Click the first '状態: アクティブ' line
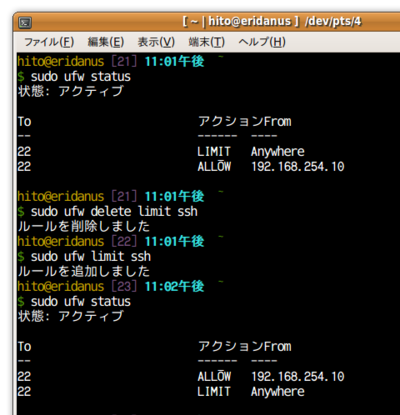 pos(71,91)
